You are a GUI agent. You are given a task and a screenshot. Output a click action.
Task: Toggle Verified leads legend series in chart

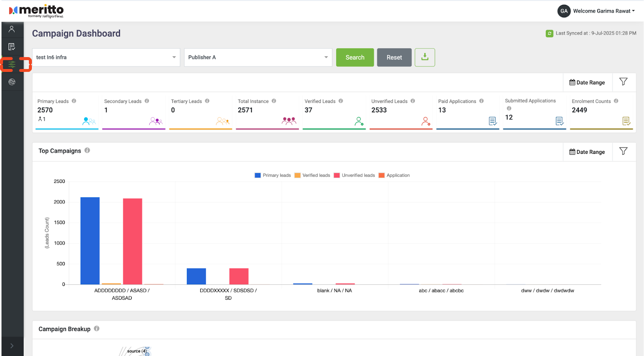[312, 175]
